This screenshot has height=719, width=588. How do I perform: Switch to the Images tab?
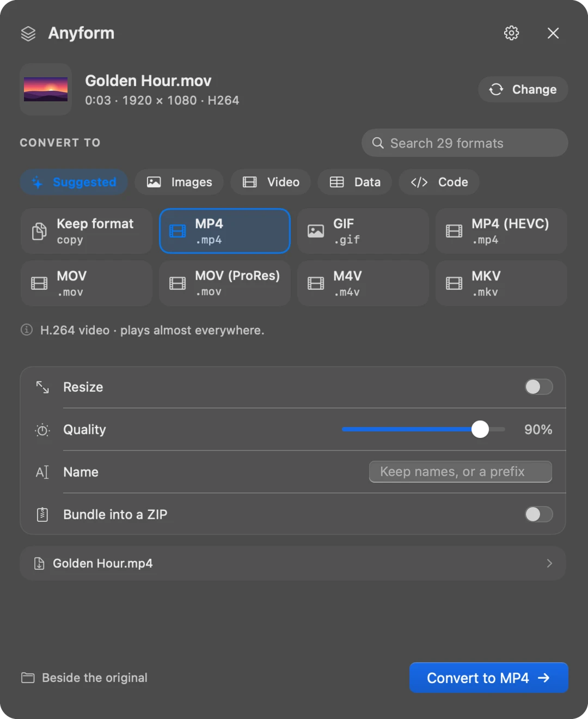pos(179,182)
